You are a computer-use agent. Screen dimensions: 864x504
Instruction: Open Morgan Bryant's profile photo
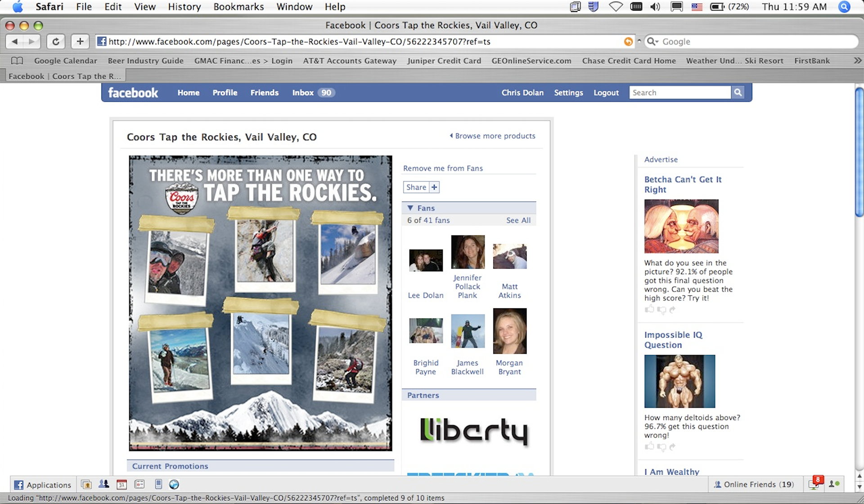(x=510, y=331)
